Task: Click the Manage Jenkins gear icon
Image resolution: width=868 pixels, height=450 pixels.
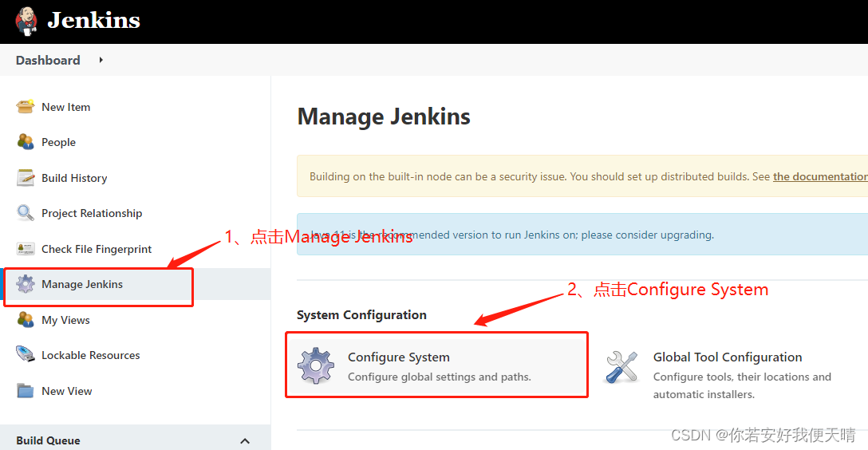Action: (25, 284)
